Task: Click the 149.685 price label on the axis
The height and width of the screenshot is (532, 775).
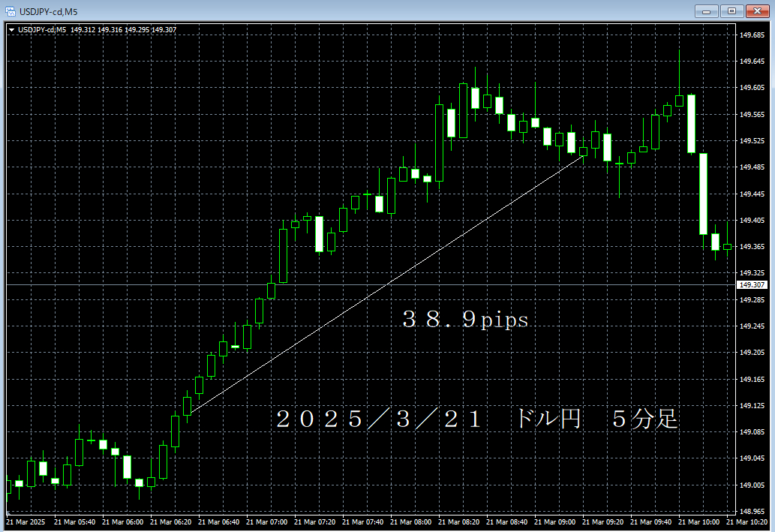Action: click(751, 34)
